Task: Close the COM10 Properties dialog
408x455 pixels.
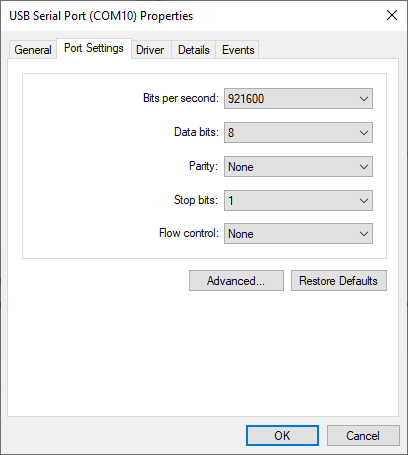Action: (392, 15)
